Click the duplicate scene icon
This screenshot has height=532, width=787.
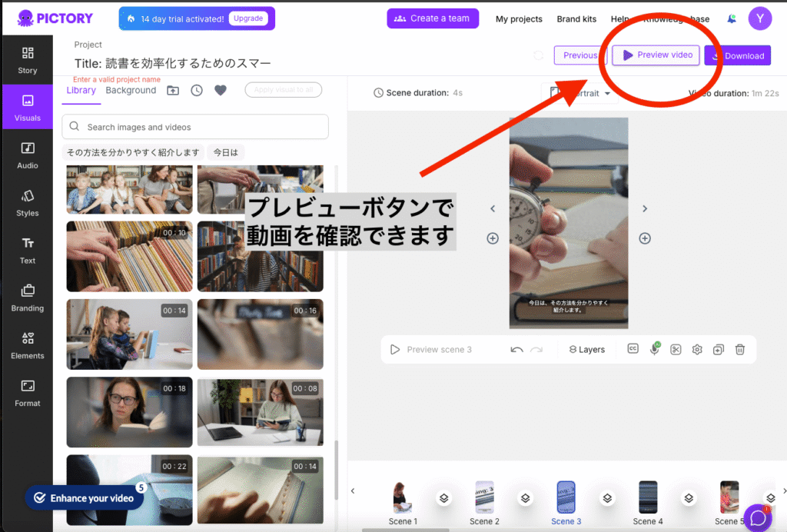[719, 350]
